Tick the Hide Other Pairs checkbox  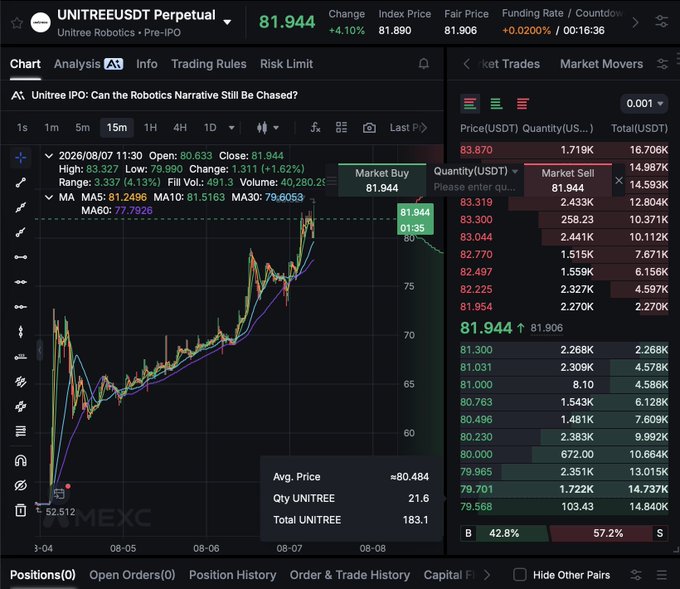tap(520, 575)
